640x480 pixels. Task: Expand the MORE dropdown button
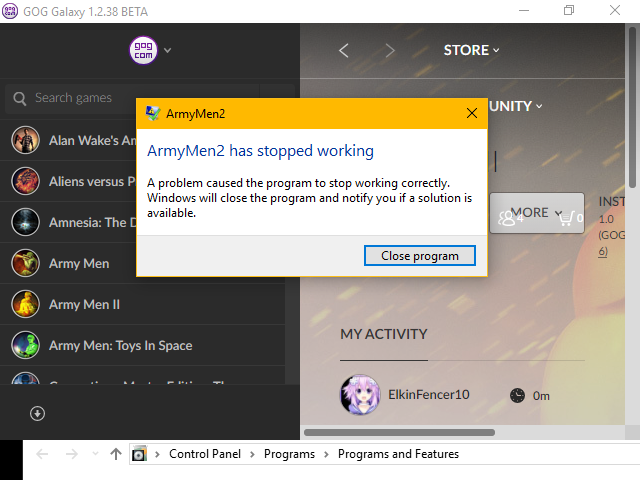click(x=536, y=213)
